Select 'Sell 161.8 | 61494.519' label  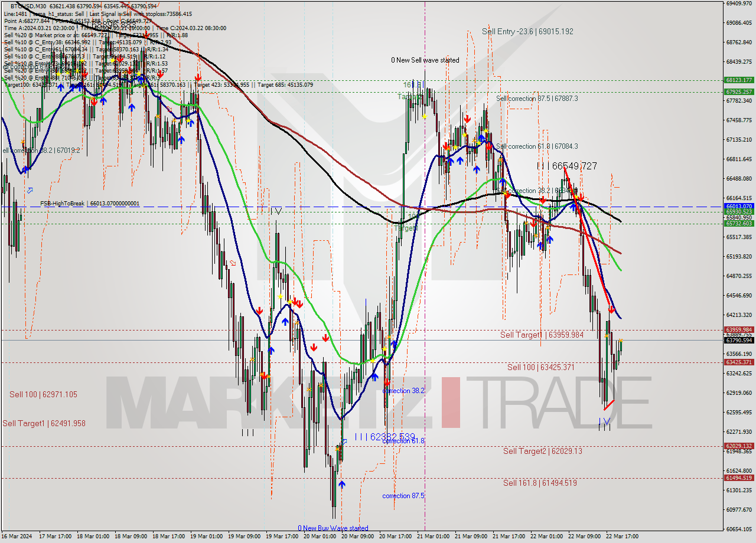[x=540, y=483]
